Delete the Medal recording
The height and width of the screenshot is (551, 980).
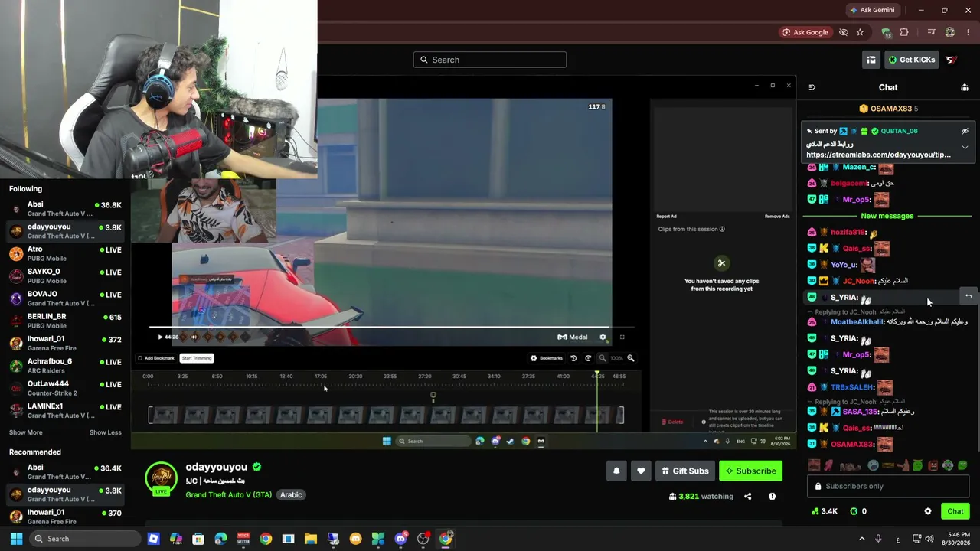click(x=672, y=422)
